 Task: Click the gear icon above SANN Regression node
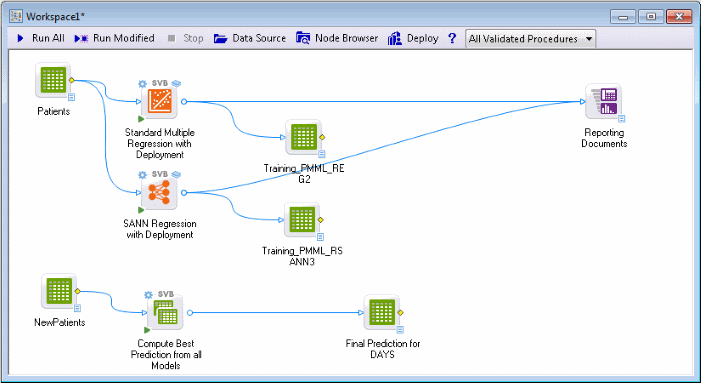143,174
